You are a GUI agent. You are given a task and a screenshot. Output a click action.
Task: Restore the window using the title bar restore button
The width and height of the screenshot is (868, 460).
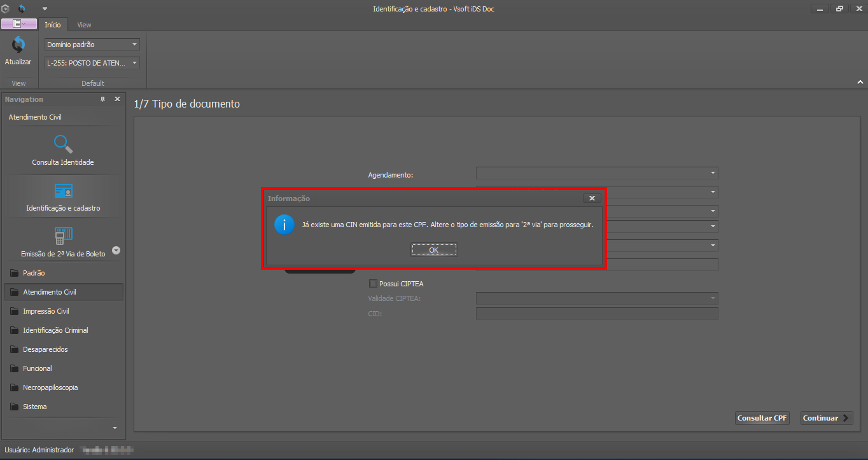[840, 8]
